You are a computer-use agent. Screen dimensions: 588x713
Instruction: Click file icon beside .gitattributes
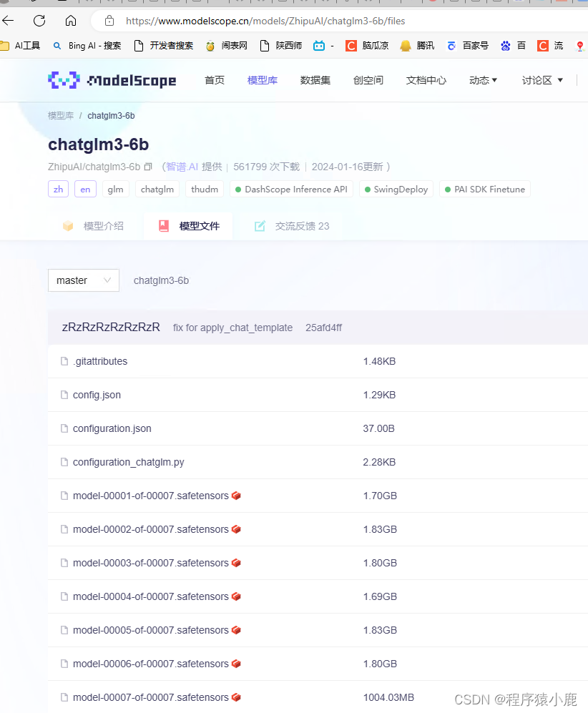(x=64, y=361)
